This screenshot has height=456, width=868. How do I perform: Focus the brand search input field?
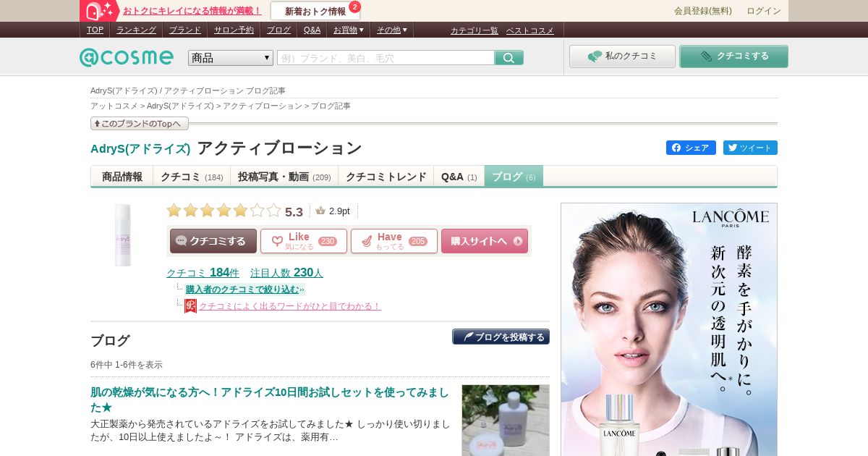[x=386, y=58]
